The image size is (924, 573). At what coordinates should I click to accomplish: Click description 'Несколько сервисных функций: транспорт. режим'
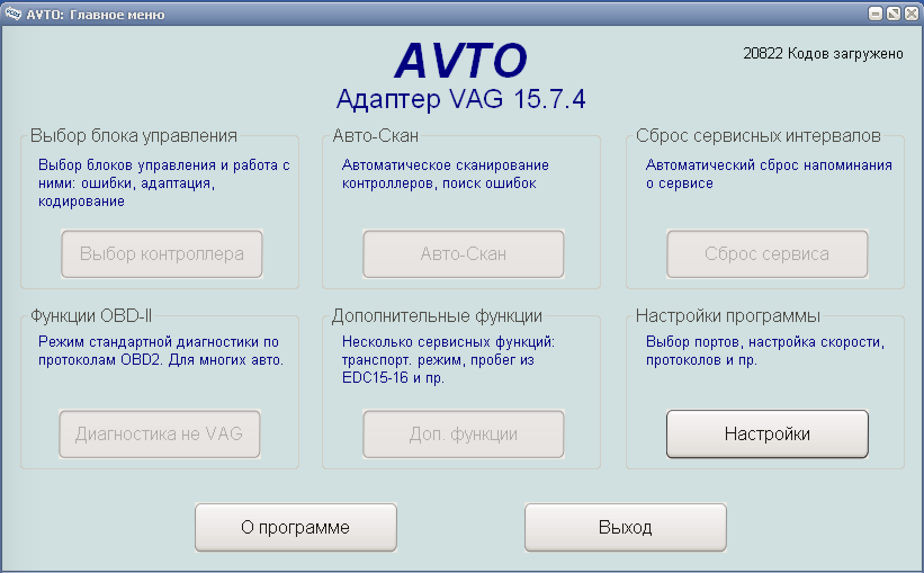point(448,360)
